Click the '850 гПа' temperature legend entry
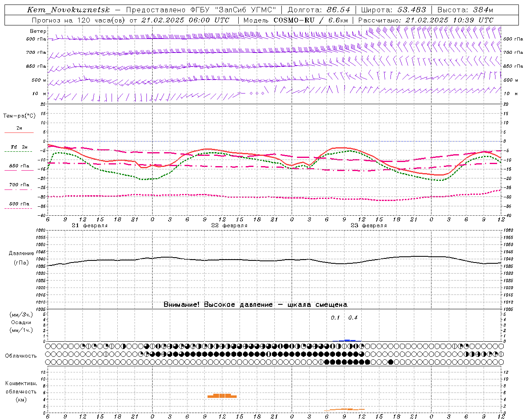The width and height of the screenshot is (525, 420). pyautogui.click(x=19, y=166)
